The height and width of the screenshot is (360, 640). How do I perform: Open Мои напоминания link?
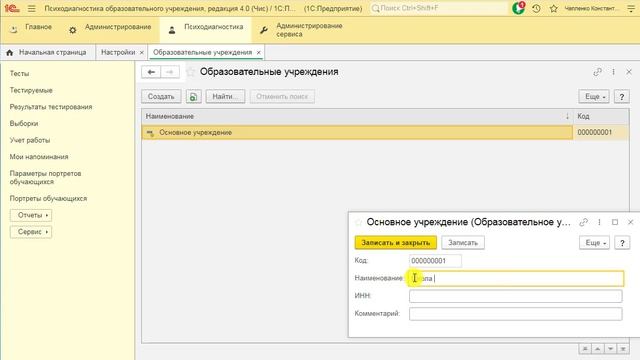point(39,157)
